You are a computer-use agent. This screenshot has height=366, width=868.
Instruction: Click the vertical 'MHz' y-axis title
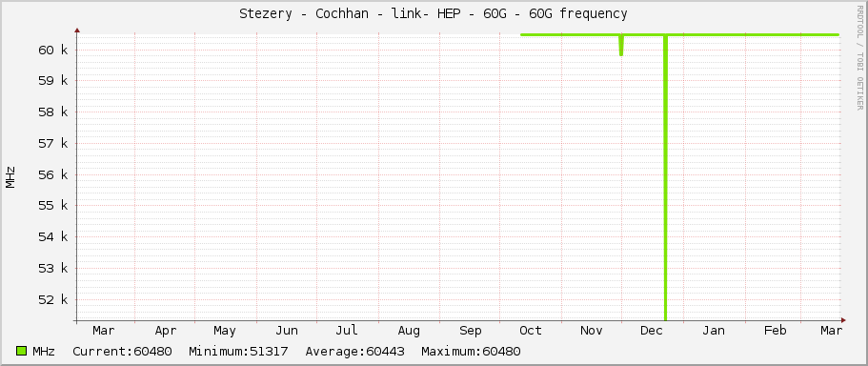(x=10, y=177)
